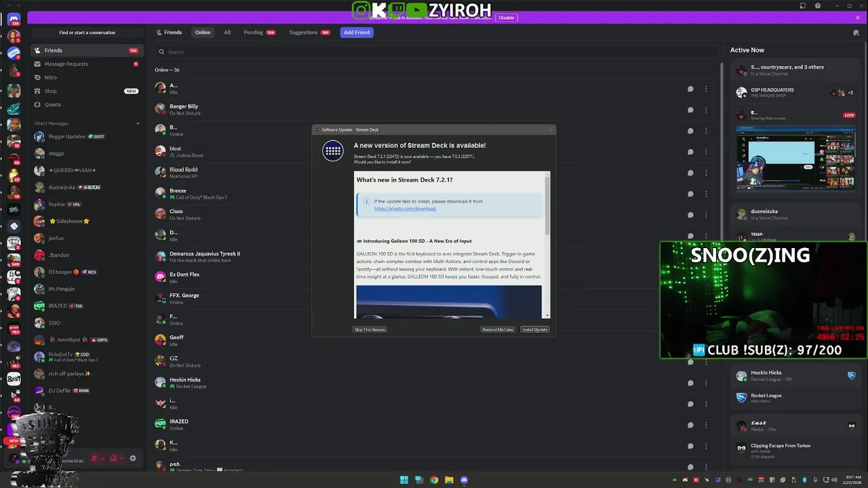The height and width of the screenshot is (488, 868).
Task: Open GSP HEADQUATERS card in Active Now
Action: (x=796, y=92)
